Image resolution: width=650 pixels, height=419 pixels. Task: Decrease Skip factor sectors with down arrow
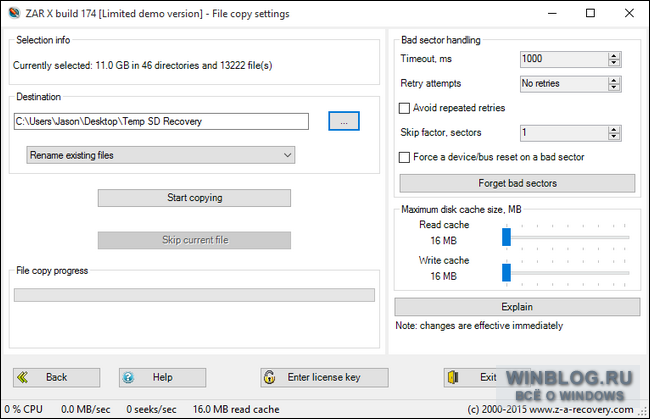coord(614,137)
